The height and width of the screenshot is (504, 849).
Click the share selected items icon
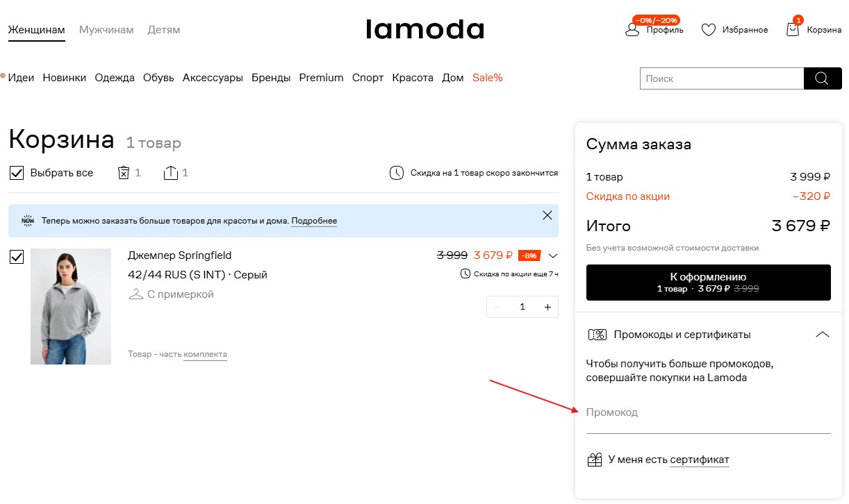[171, 173]
